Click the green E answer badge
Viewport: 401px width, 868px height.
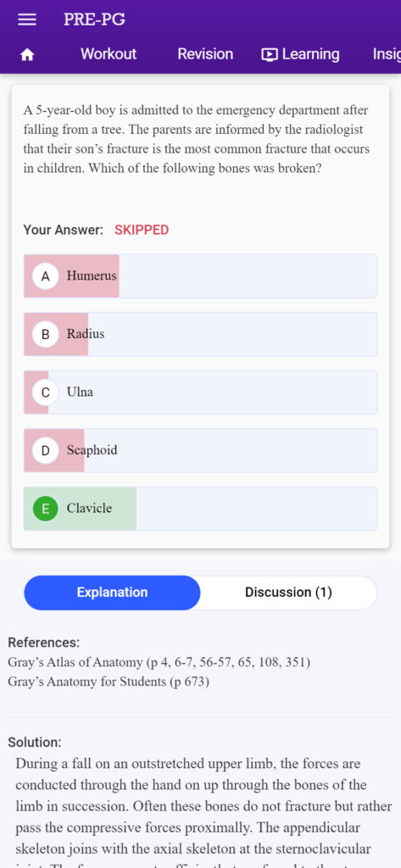46,509
